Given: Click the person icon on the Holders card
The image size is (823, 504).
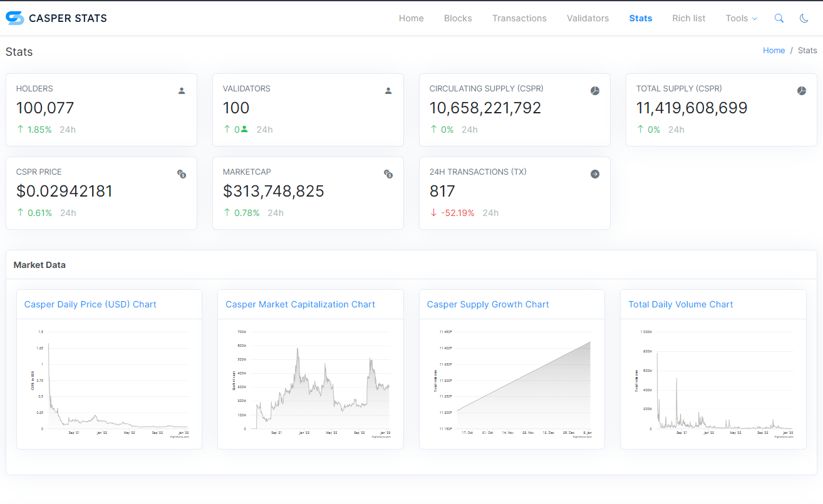Looking at the screenshot, I should (181, 90).
